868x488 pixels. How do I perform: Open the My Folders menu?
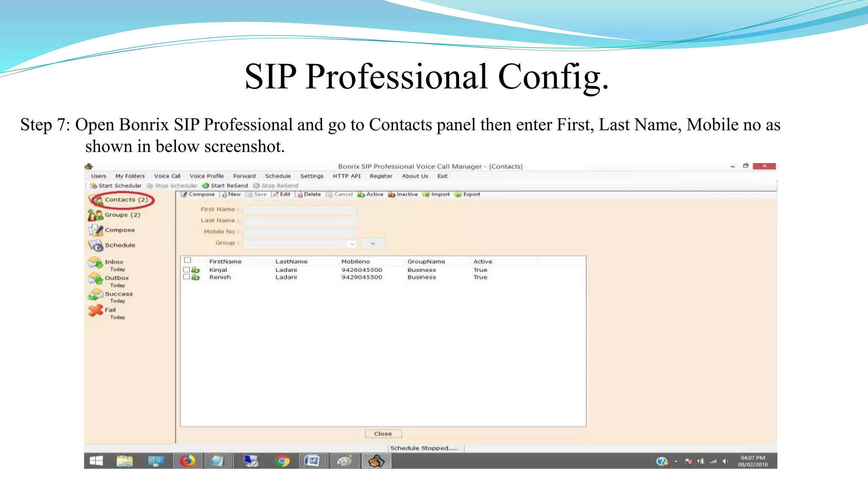(130, 176)
